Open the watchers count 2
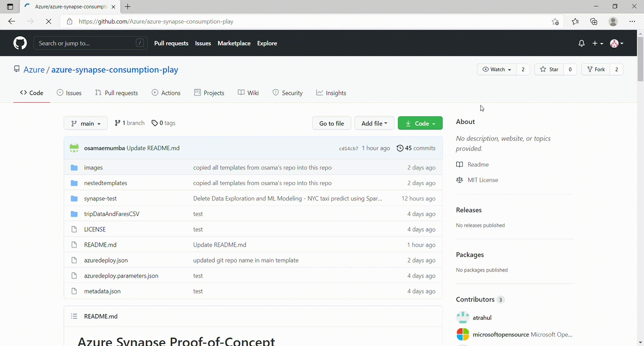The width and height of the screenshot is (644, 346). click(x=523, y=69)
